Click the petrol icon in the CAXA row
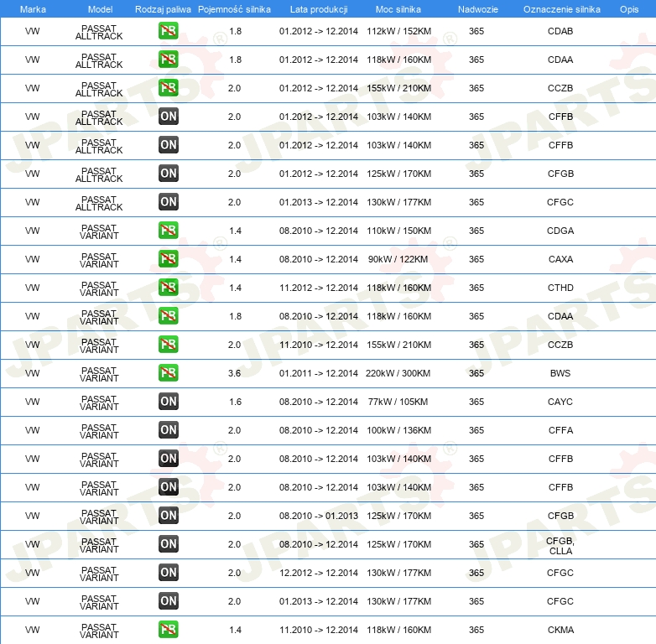656x644 pixels. pyautogui.click(x=168, y=259)
